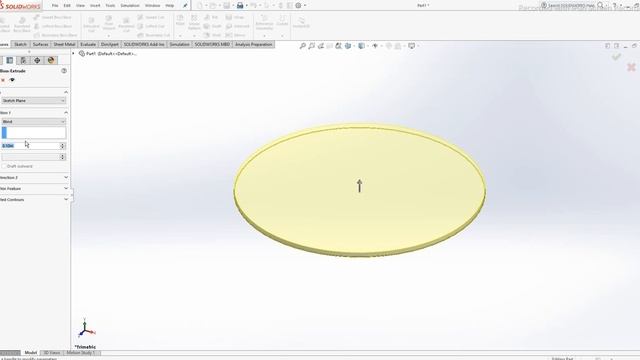The image size is (640, 360).
Task: Click the depth value input field
Action: 31,146
